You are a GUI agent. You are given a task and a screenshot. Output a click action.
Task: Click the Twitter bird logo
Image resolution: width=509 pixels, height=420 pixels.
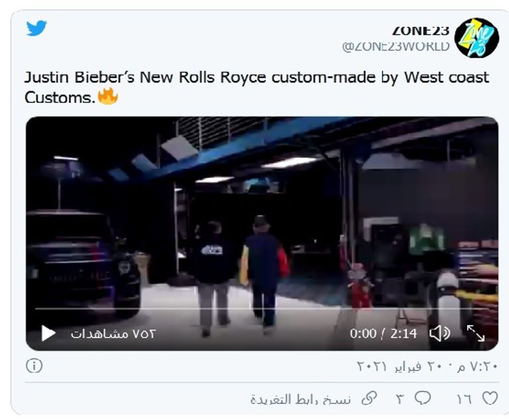coord(36,29)
